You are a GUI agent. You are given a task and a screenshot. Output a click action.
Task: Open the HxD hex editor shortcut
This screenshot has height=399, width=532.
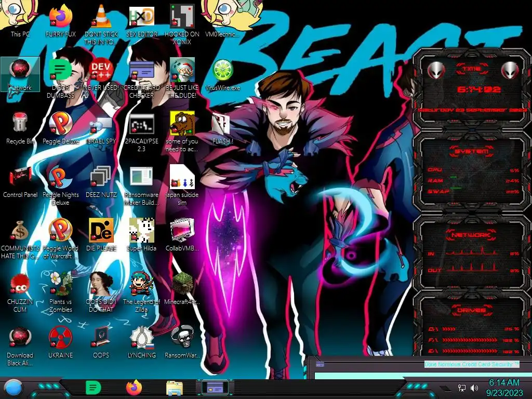coord(142,20)
